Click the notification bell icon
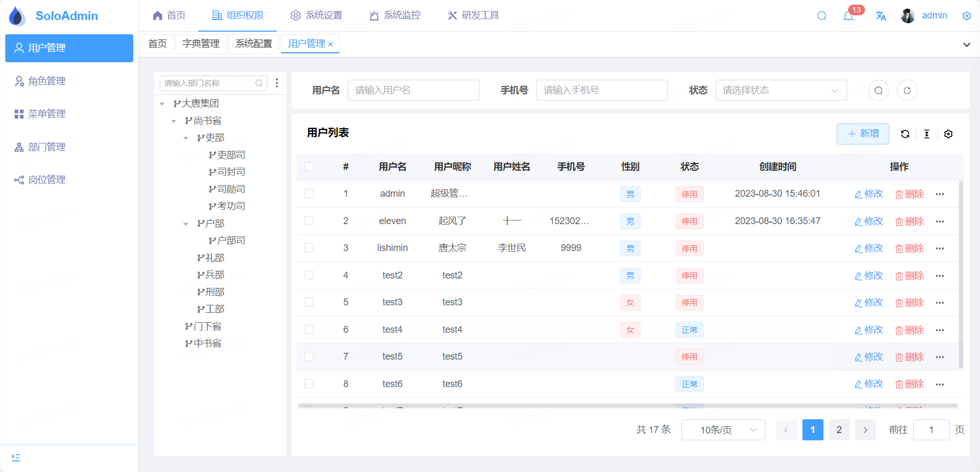Image resolution: width=980 pixels, height=472 pixels. (848, 16)
